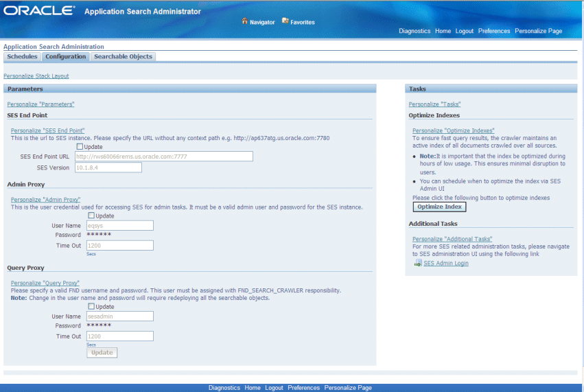Image resolution: width=584 pixels, height=392 pixels.
Task: Open the Navigator menu
Action: pyautogui.click(x=262, y=23)
